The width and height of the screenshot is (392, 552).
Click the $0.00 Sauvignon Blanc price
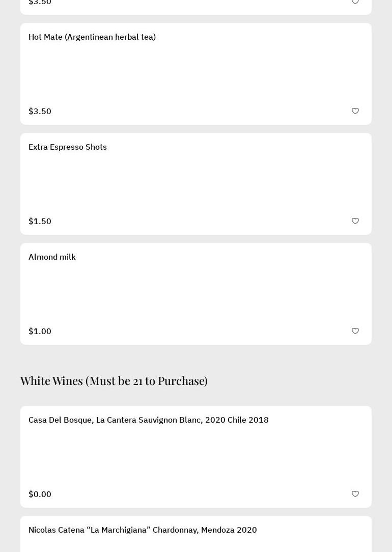click(40, 494)
